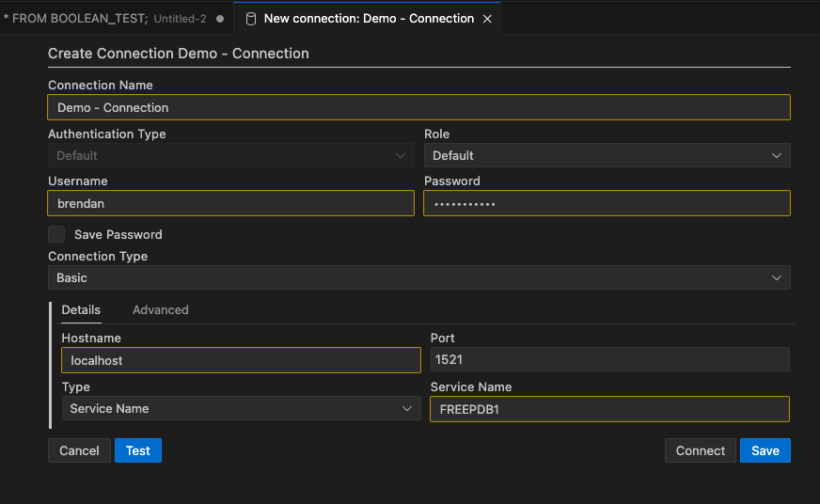Screen dimensions: 820x504
Task: Close the New connection tab
Action: click(x=487, y=19)
